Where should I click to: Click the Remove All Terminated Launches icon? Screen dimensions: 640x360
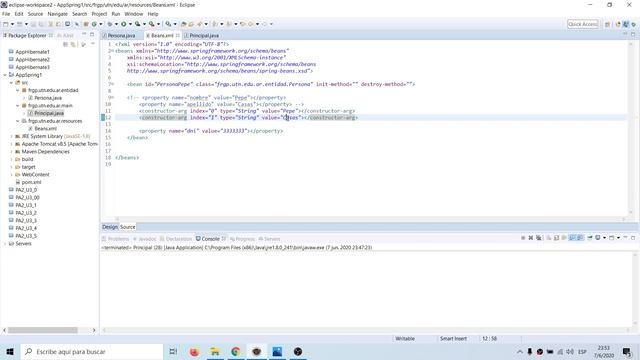pos(539,238)
